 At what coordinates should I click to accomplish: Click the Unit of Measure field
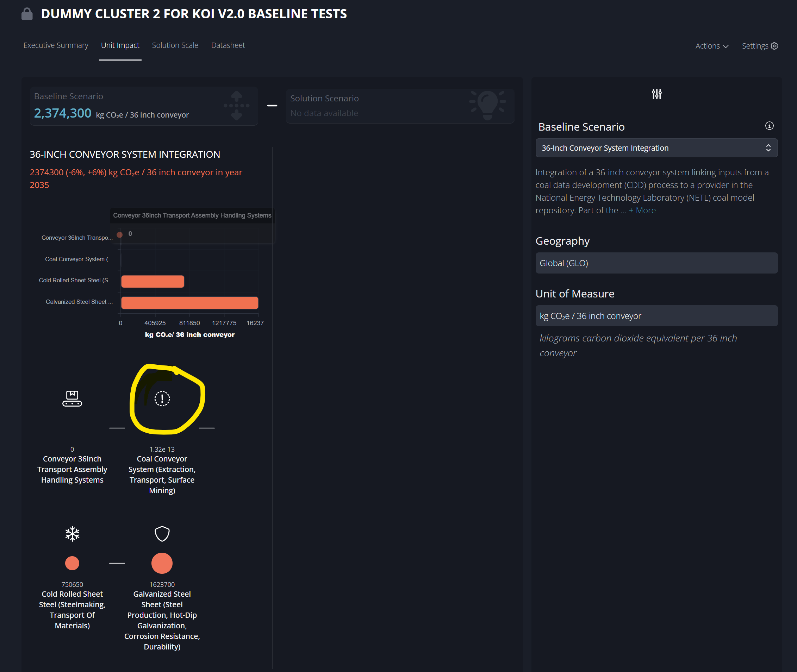656,316
